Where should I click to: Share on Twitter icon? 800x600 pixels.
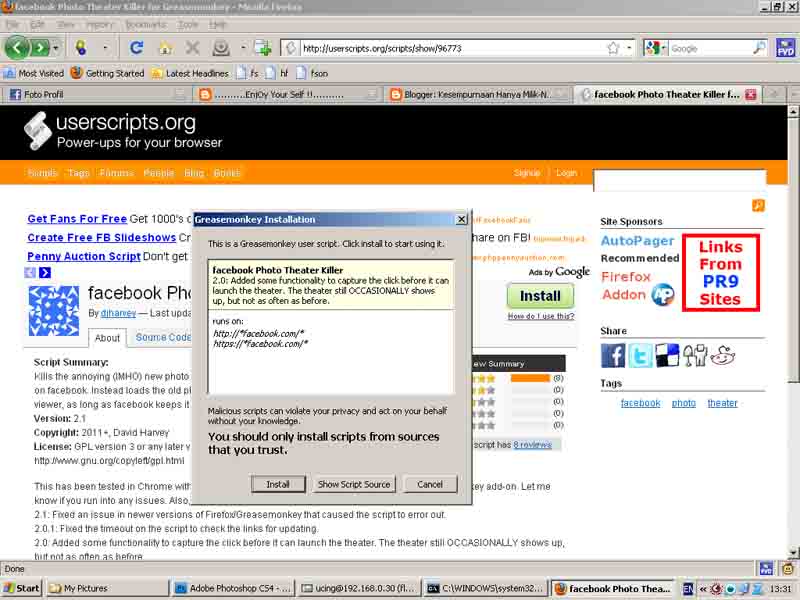click(x=640, y=355)
